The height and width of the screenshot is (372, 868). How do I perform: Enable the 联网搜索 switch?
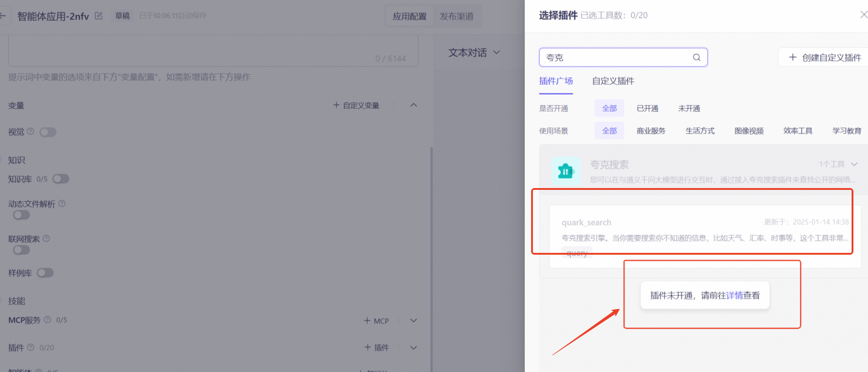click(21, 250)
